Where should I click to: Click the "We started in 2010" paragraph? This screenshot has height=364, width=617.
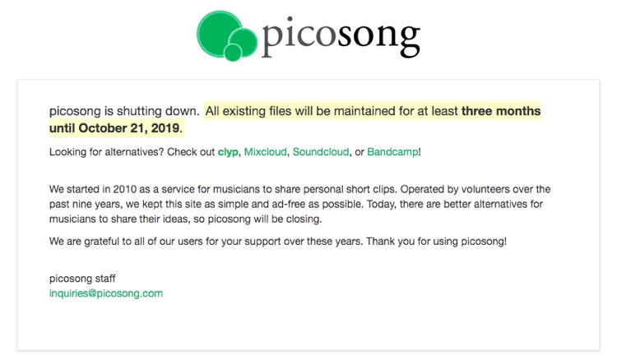tap(299, 204)
